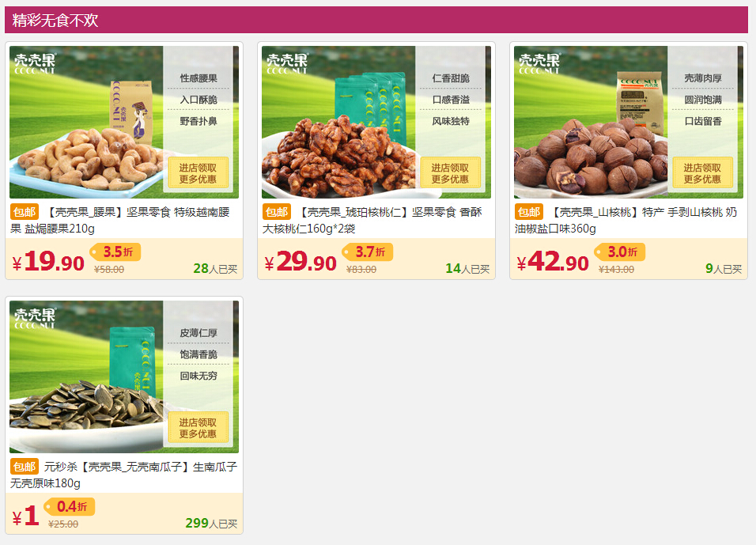Screen dimensions: 756x545
Task: Click the 包邮 badge on hickory nut product
Action: click(529, 212)
